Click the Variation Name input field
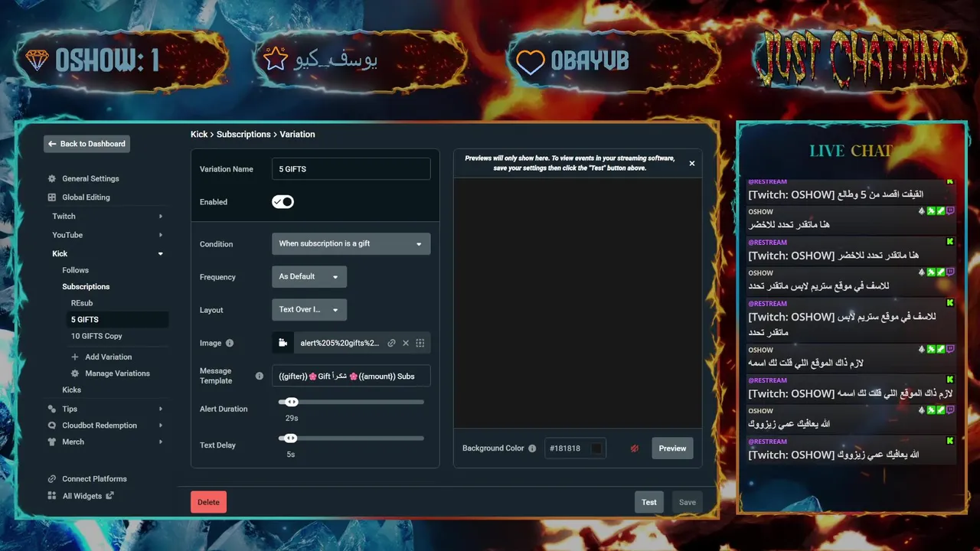 [351, 169]
